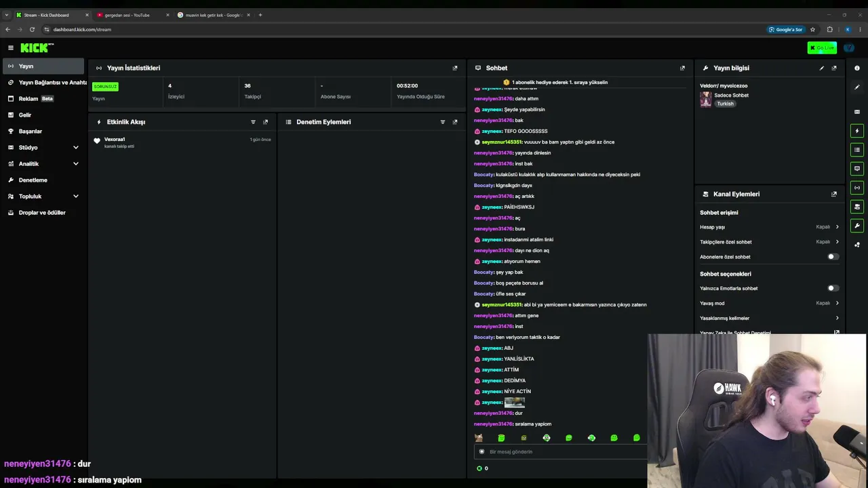Screen dimensions: 868x488
Task: Click the cat emote in the chat bar
Action: click(479, 438)
